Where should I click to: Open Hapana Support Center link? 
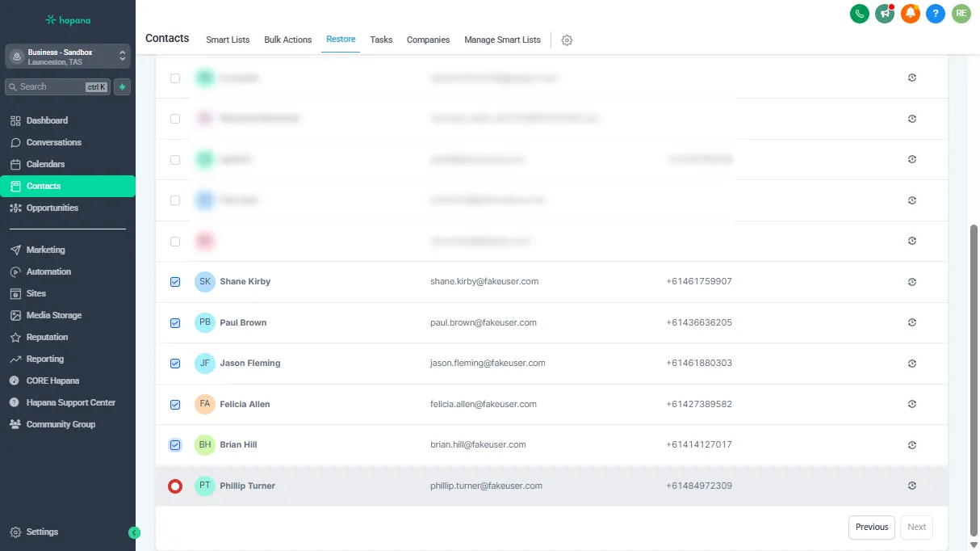click(70, 402)
